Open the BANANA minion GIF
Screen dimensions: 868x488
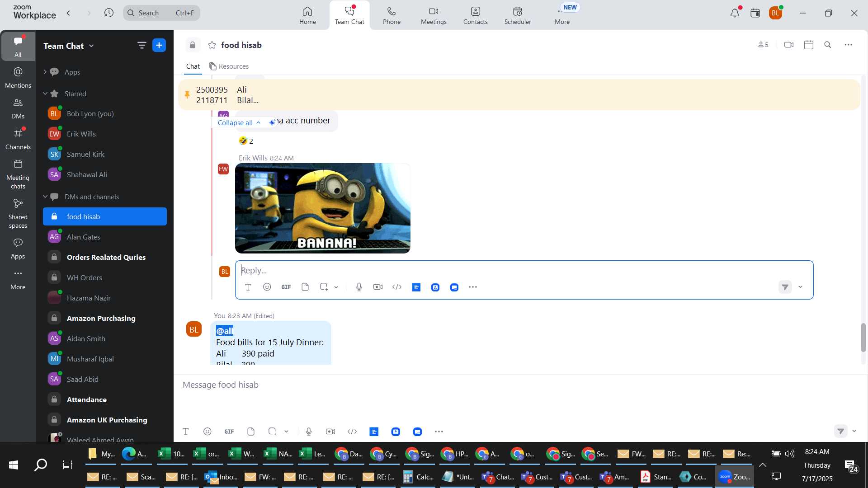pos(323,209)
